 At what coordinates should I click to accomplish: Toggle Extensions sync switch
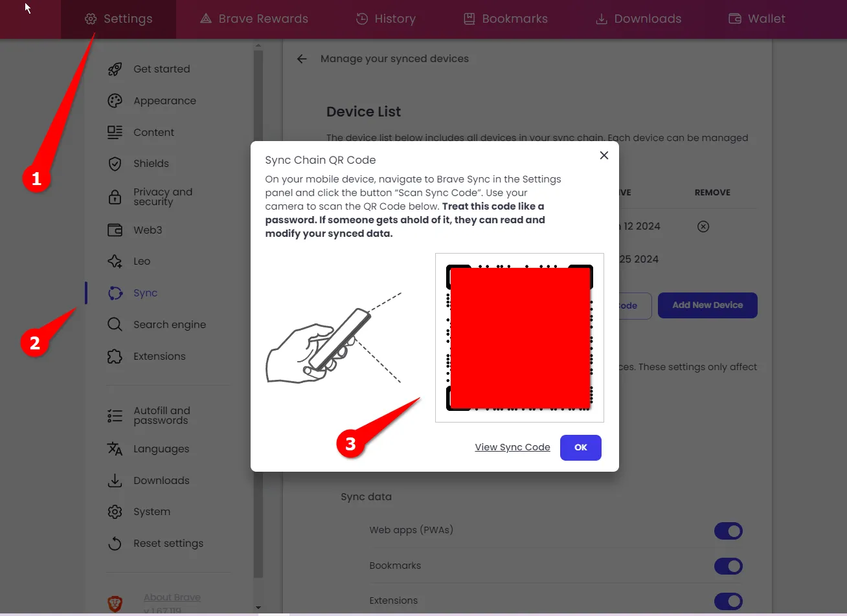(728, 602)
